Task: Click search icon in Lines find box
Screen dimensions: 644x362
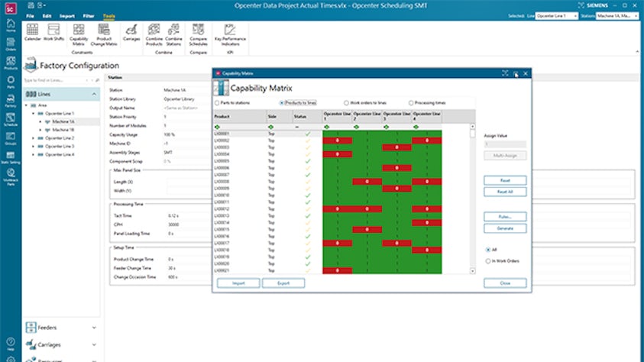Action: coord(97,80)
